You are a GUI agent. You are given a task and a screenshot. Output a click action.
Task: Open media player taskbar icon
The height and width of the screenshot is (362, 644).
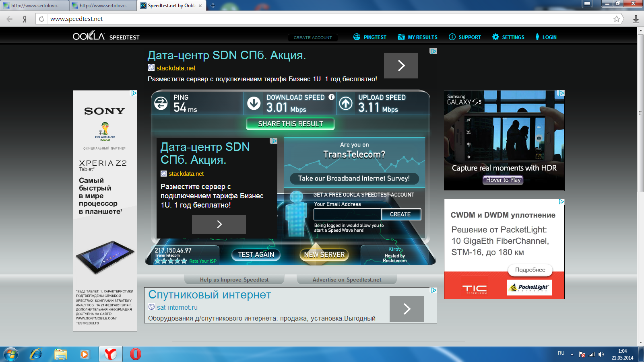[x=85, y=354]
